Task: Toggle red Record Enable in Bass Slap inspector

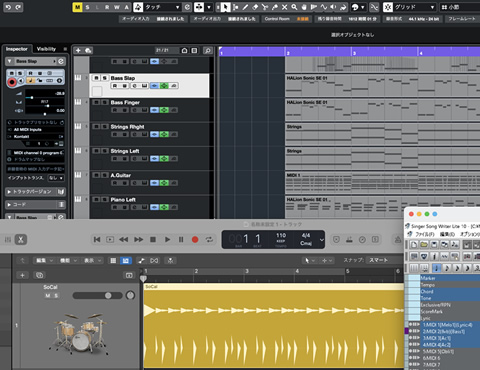Action: pos(12,81)
